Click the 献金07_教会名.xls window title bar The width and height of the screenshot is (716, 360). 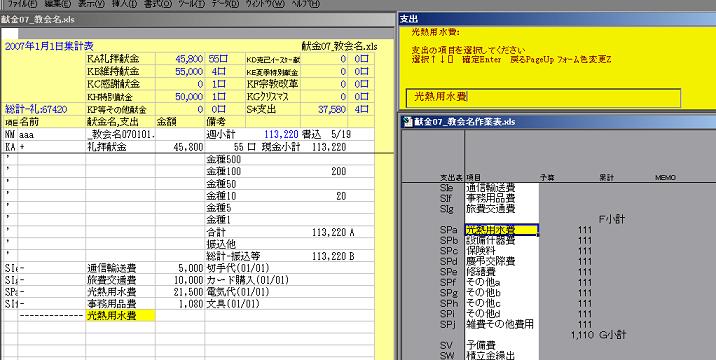tap(197, 20)
